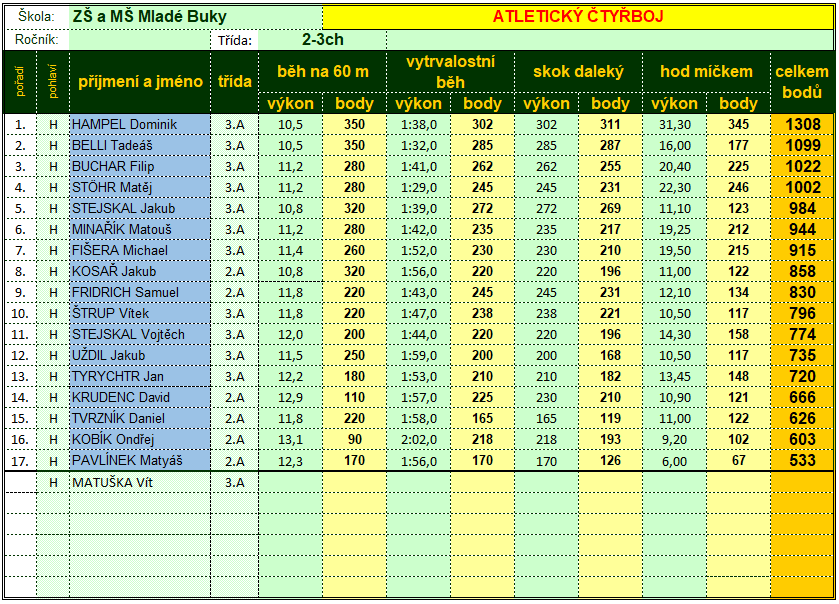Click the 13,1 sprint time for KOBÍK

point(291,440)
